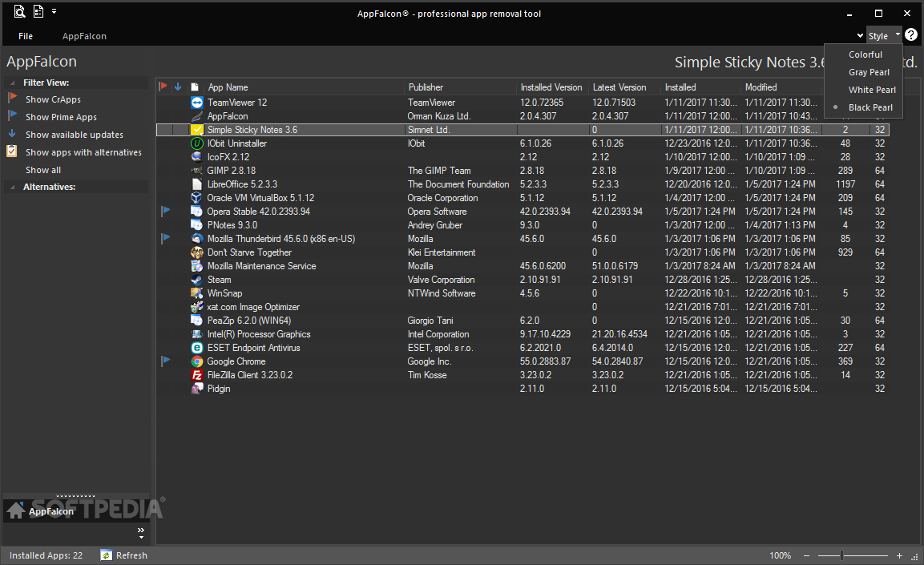This screenshot has width=924, height=565.
Task: Open the Style dropdown
Action: coord(883,35)
